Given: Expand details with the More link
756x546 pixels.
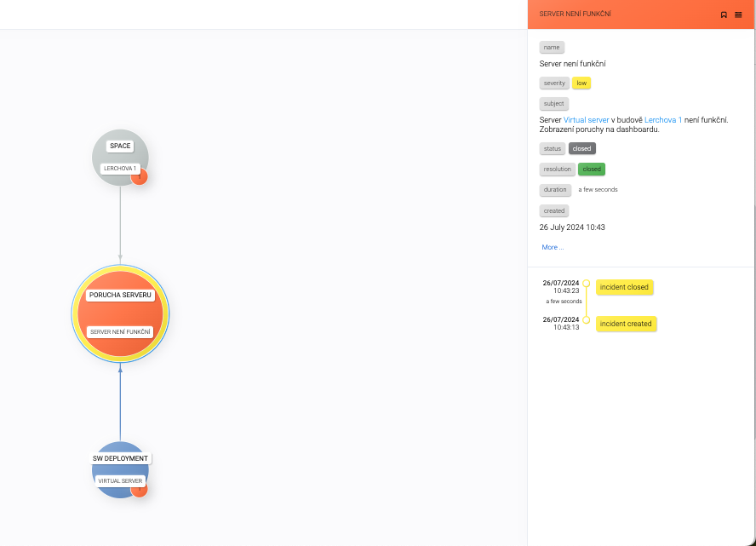Looking at the screenshot, I should coord(553,247).
